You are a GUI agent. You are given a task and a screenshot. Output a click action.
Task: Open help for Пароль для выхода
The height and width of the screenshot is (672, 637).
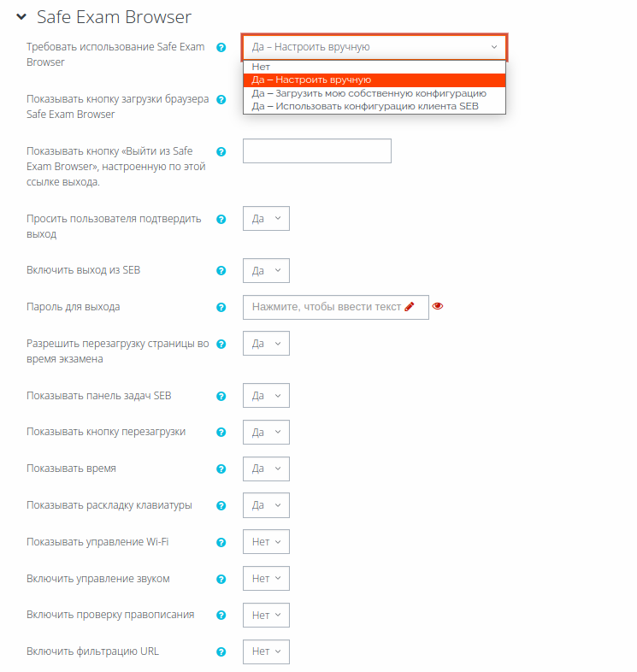coord(221,307)
